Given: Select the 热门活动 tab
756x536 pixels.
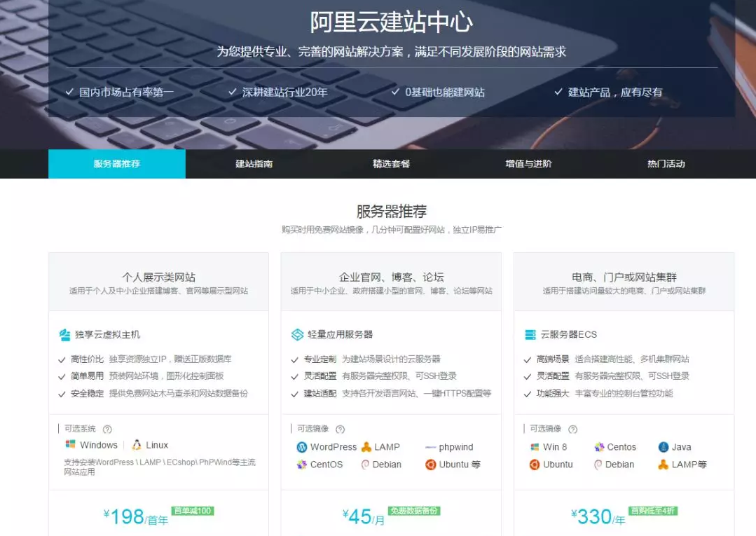Looking at the screenshot, I should [x=666, y=164].
